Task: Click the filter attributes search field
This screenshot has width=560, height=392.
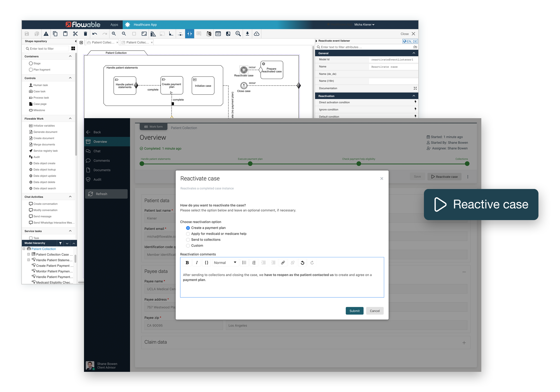Action: [x=364, y=47]
